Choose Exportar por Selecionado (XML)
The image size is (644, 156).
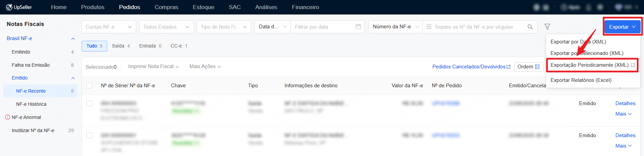pyautogui.click(x=587, y=53)
